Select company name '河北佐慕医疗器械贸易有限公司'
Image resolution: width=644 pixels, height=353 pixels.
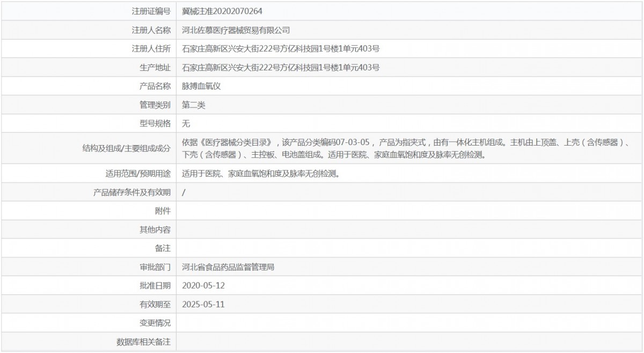tap(236, 30)
